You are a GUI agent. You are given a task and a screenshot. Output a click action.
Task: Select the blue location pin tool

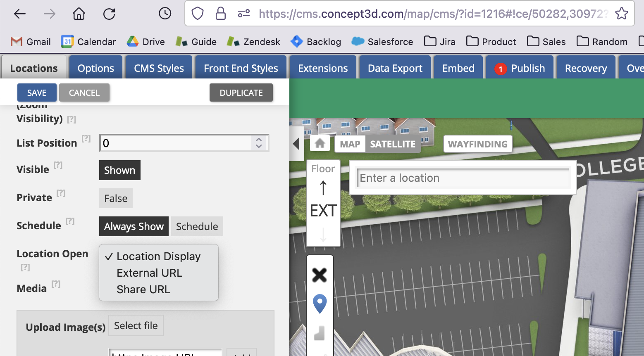click(320, 304)
